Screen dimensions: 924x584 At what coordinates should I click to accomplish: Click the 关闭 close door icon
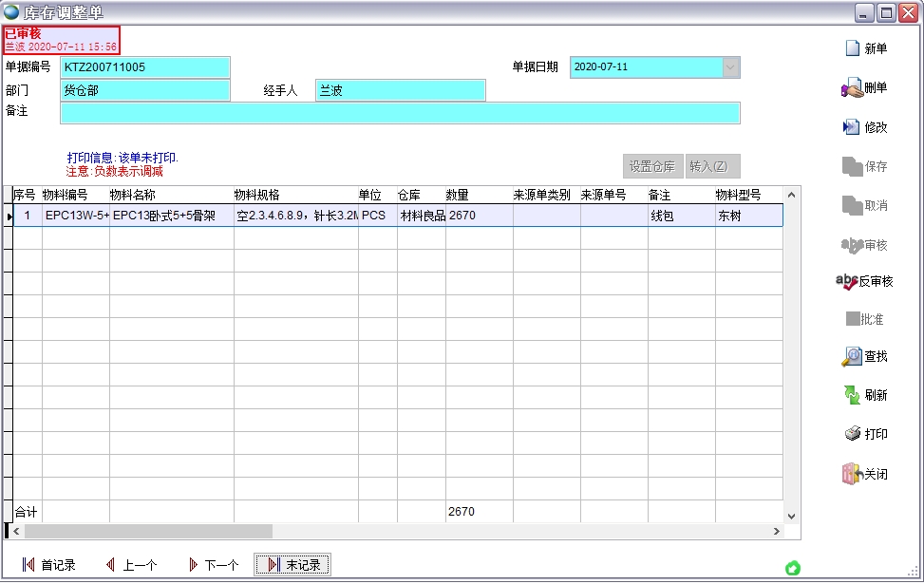pyautogui.click(x=852, y=474)
